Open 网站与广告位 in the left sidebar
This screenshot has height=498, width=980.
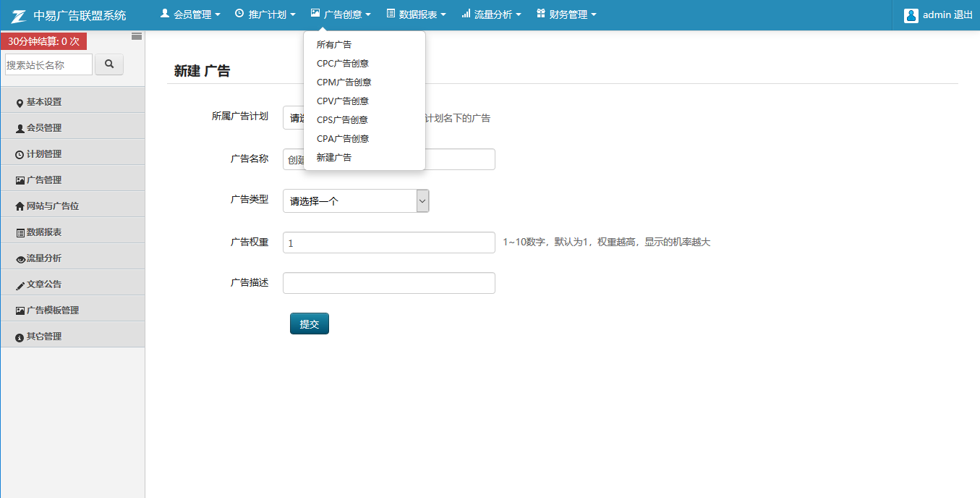click(x=52, y=206)
